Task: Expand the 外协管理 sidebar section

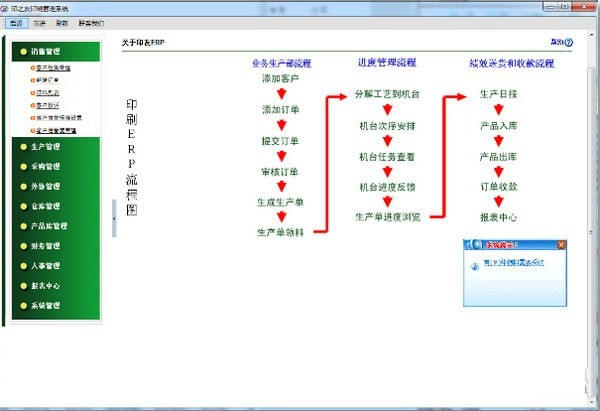Action: tap(56, 186)
